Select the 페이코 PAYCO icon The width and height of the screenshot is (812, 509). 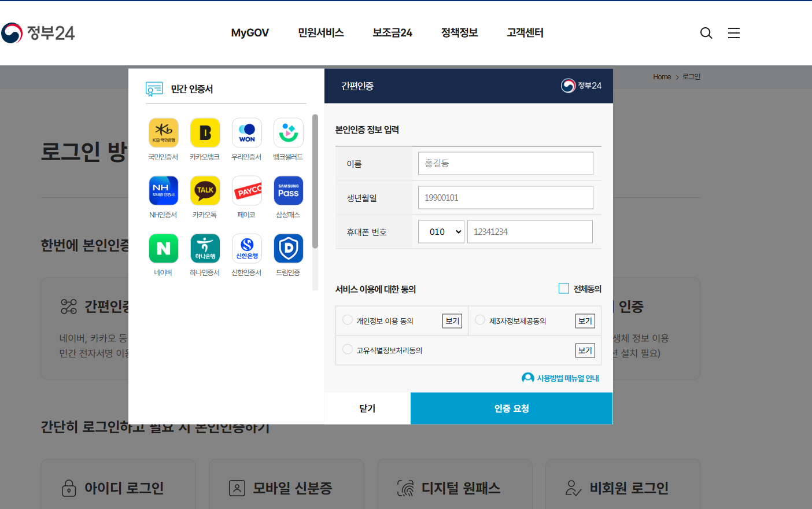(247, 191)
